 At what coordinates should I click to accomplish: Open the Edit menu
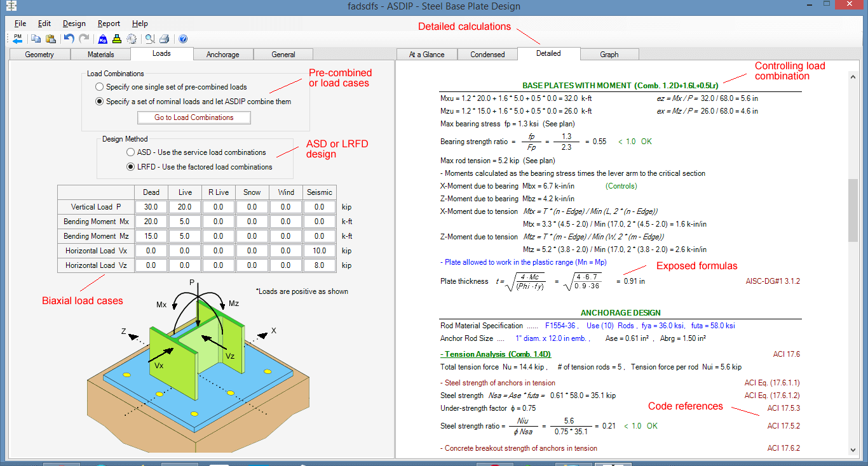[44, 23]
